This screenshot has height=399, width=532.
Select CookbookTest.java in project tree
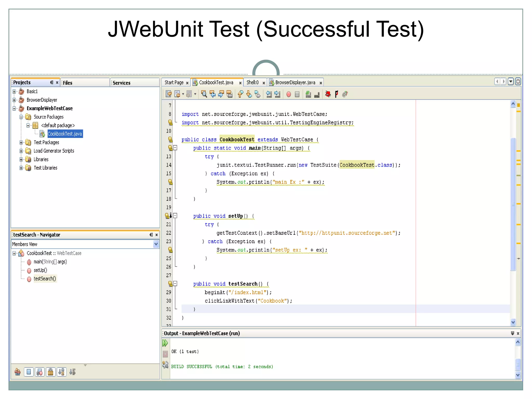pyautogui.click(x=65, y=134)
